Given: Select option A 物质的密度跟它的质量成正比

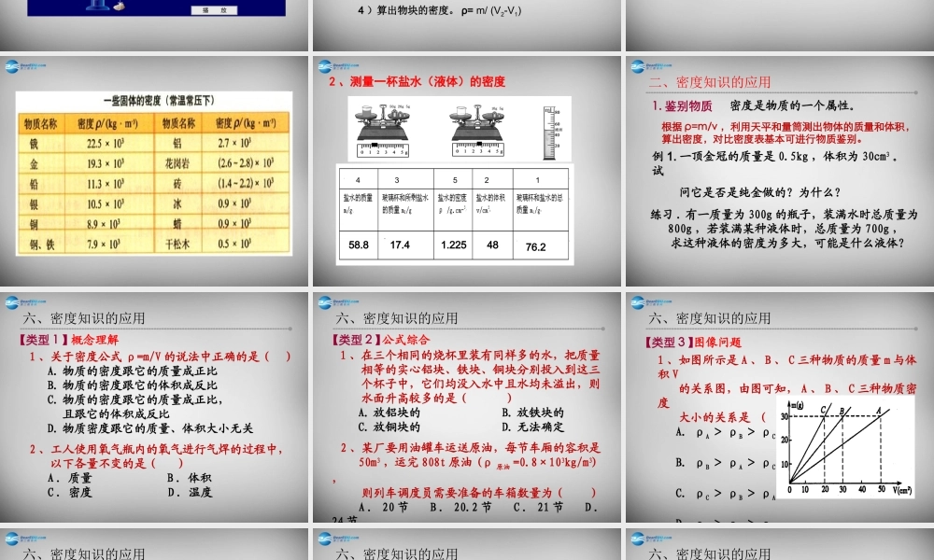Looking at the screenshot, I should [133, 371].
